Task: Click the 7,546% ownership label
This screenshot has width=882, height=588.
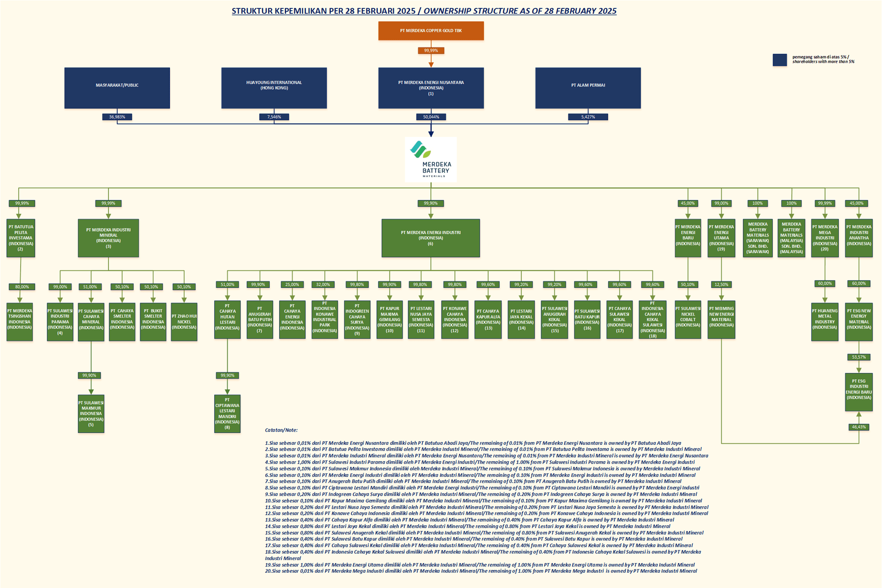Action: click(274, 117)
